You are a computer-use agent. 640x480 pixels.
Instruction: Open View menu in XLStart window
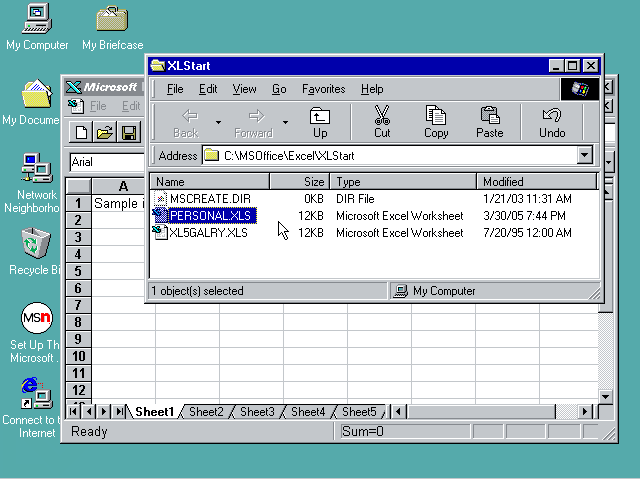[244, 89]
